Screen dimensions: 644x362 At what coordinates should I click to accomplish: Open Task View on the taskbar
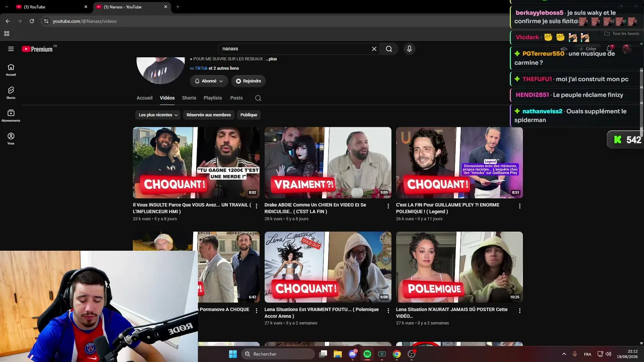pos(324,354)
